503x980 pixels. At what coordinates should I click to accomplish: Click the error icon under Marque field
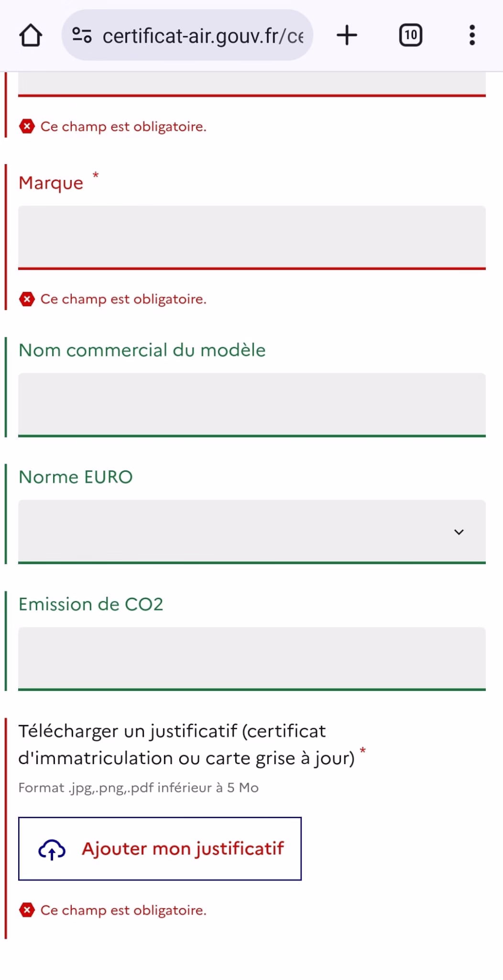pos(27,299)
